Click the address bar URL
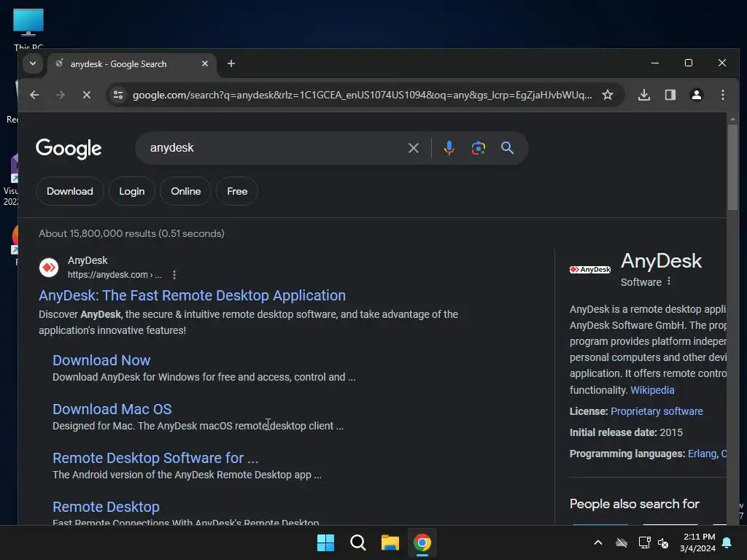The image size is (747, 560). [362, 95]
